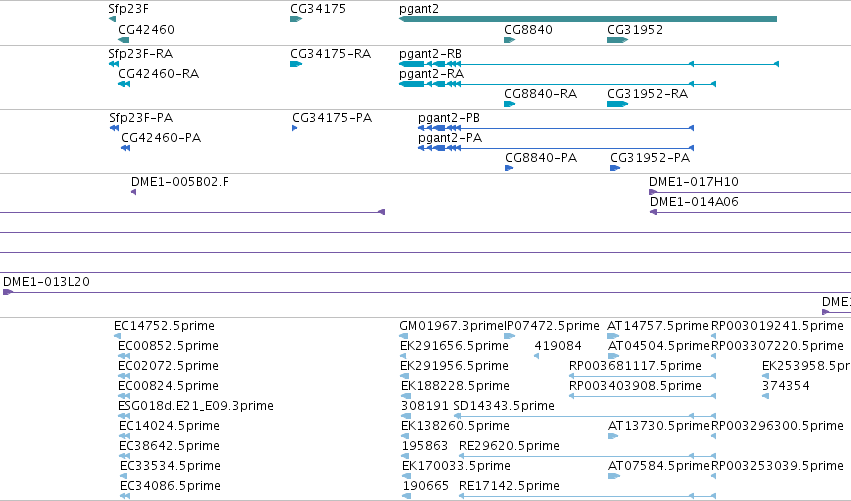Click the 419084 feature label

tap(558, 346)
